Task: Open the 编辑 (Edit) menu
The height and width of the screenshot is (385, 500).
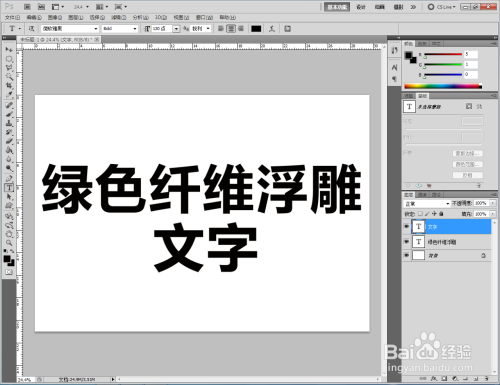Action: point(34,17)
